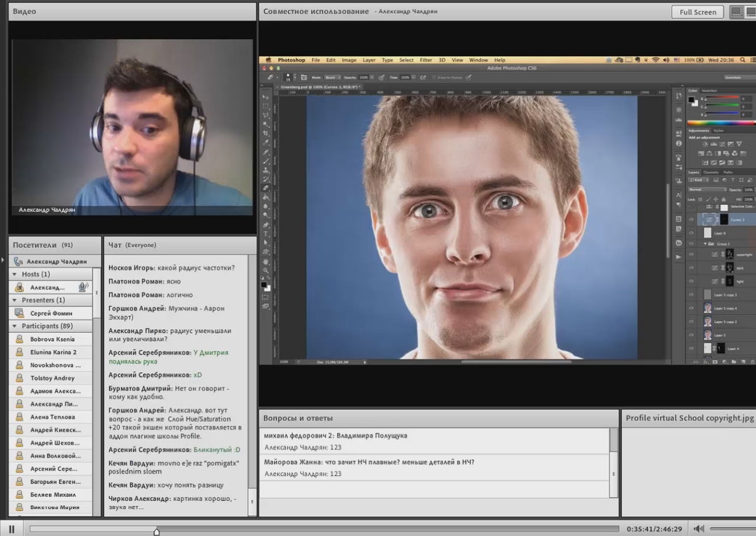Hide Layer 5 copy 3
Viewport: 756px width, 536px height.
coord(691,294)
